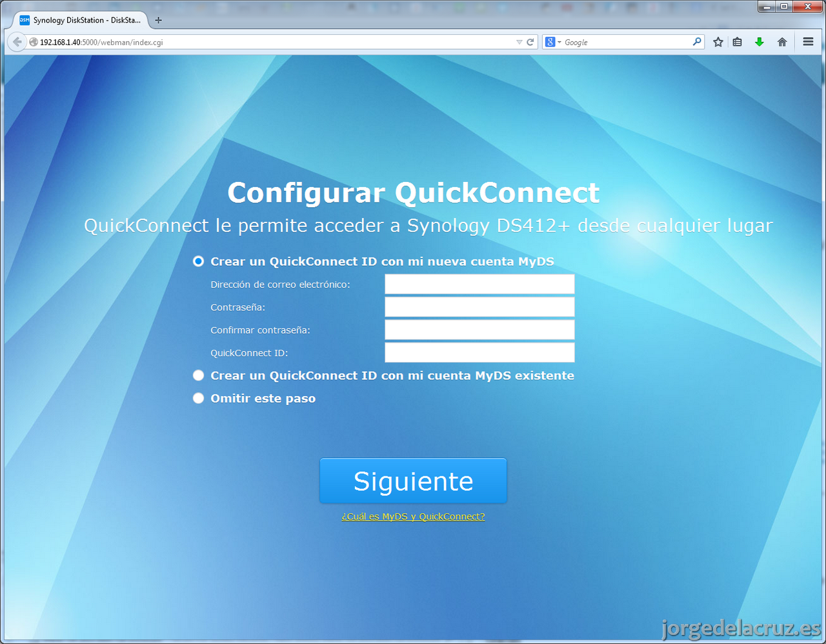
Task: Open the address bar history dropdown arrow
Action: pyautogui.click(x=519, y=42)
